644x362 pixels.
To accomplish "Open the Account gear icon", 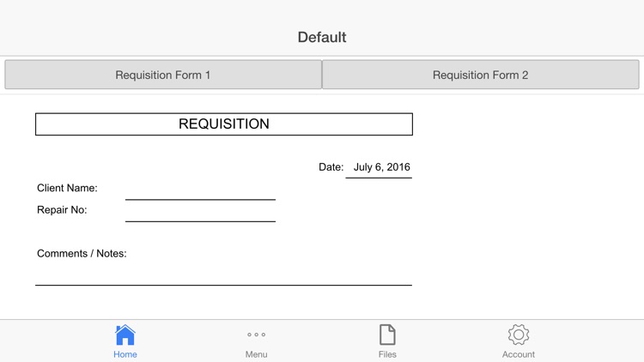I will (x=519, y=335).
